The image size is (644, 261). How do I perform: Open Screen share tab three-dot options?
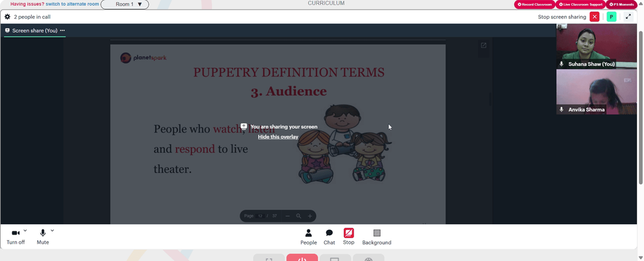coord(62,30)
